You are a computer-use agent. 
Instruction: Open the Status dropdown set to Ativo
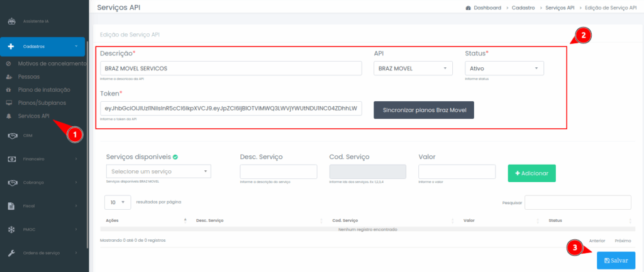click(x=504, y=68)
